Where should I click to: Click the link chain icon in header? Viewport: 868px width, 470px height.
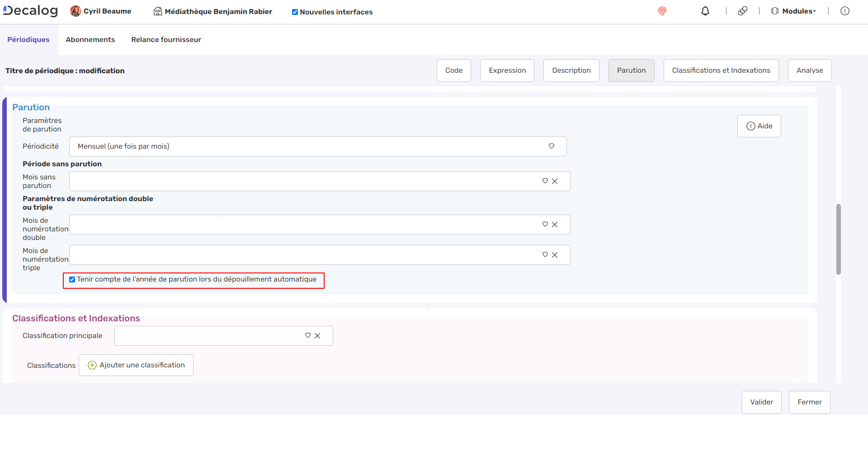742,11
